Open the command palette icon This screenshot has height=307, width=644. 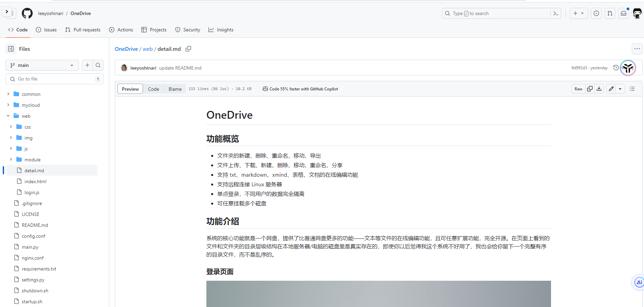[x=556, y=13]
